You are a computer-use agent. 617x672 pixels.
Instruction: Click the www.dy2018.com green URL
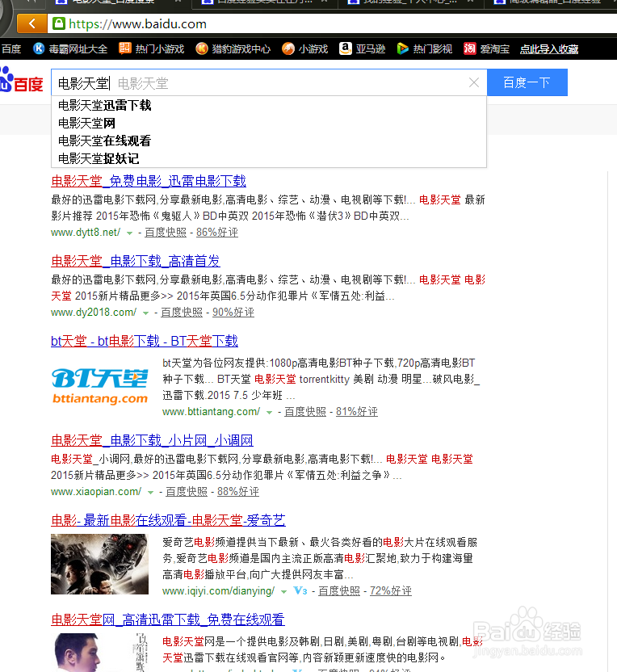pyautogui.click(x=94, y=313)
